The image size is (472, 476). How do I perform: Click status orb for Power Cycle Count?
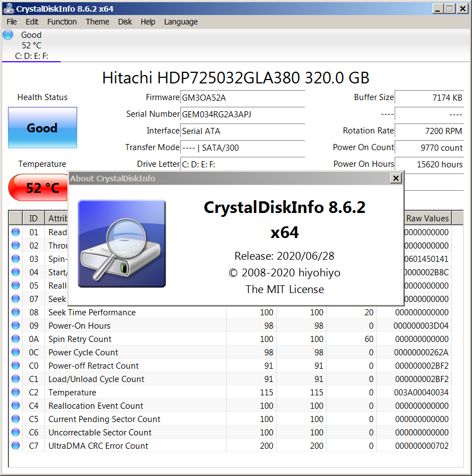click(16, 352)
